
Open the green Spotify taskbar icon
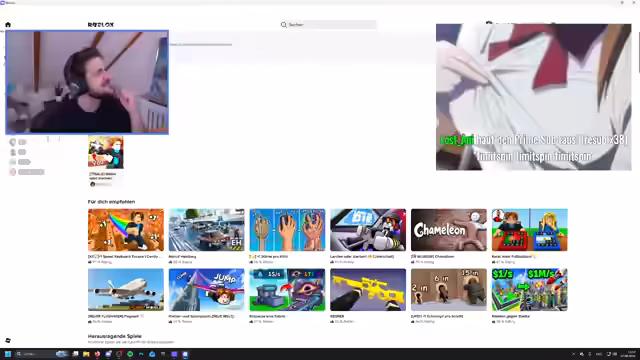130,354
